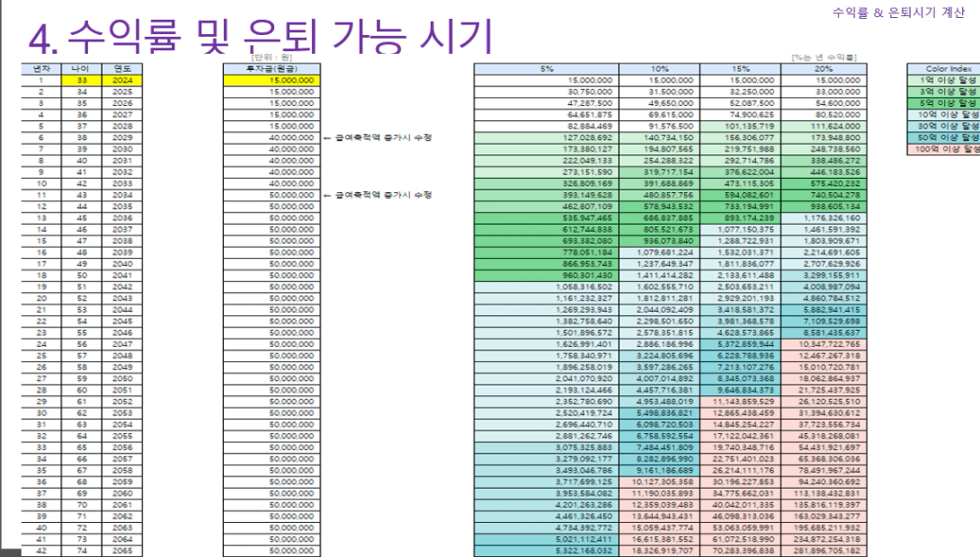Select the 2041 year cell

[x=122, y=276]
